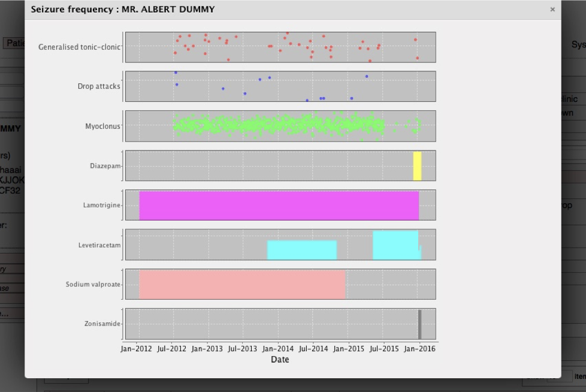The width and height of the screenshot is (586, 392).
Task: Click the Seizure frequency dialog title
Action: coord(122,10)
